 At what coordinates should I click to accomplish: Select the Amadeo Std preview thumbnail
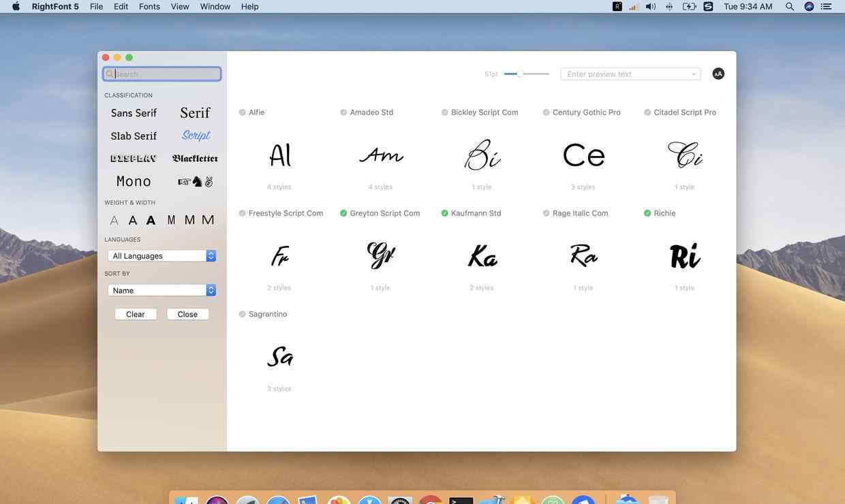coord(381,155)
